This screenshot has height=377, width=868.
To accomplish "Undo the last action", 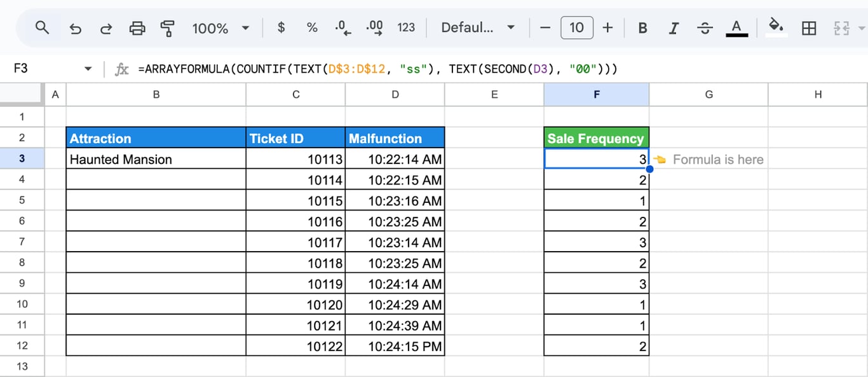I will [76, 28].
